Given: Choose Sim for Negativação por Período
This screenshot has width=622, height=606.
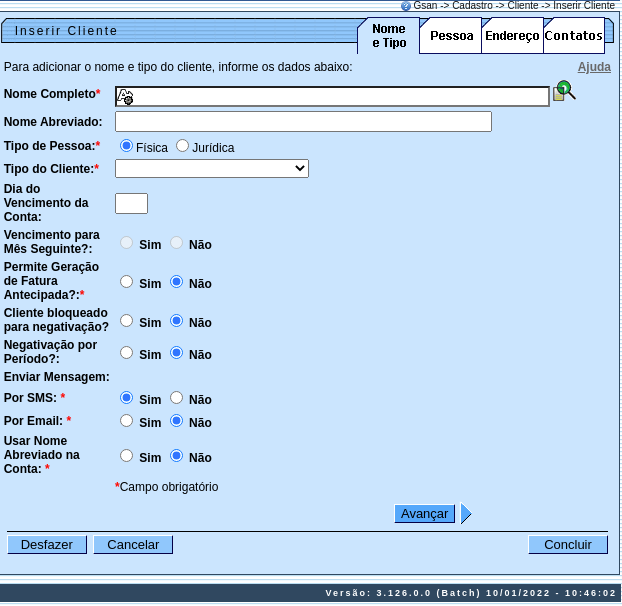Looking at the screenshot, I should (x=127, y=353).
